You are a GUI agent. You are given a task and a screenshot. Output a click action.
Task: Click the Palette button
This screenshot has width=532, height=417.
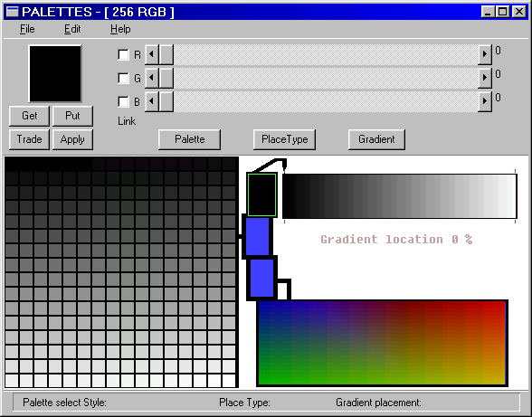tap(190, 139)
